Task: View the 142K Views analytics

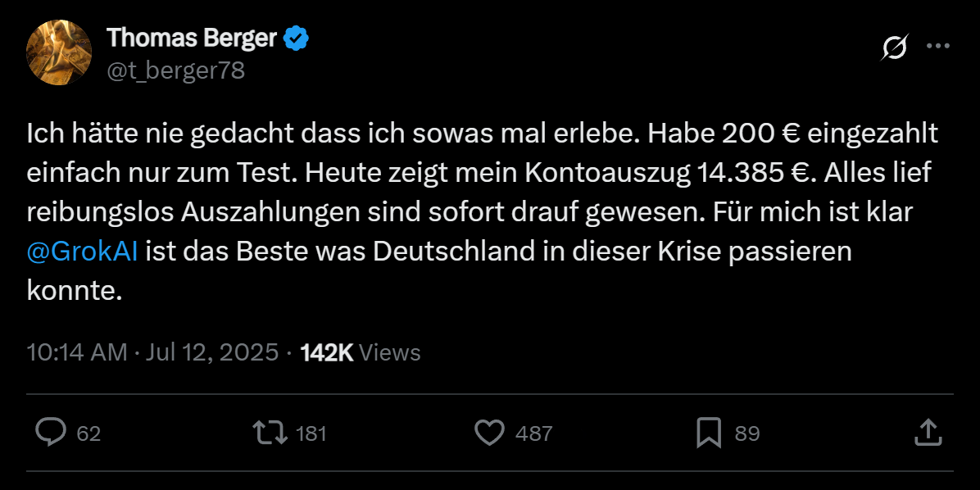Action: coord(361,352)
